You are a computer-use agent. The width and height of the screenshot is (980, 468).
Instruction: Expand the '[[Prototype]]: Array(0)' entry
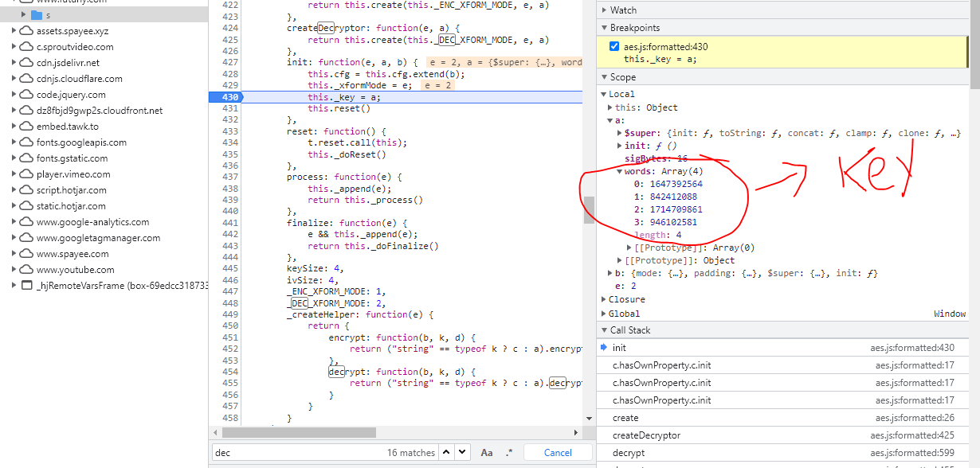629,248
